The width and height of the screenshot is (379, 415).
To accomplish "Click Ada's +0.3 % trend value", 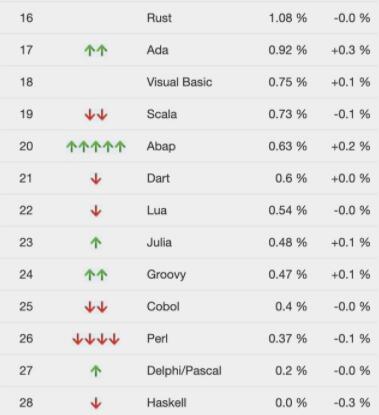I will pyautogui.click(x=351, y=50).
